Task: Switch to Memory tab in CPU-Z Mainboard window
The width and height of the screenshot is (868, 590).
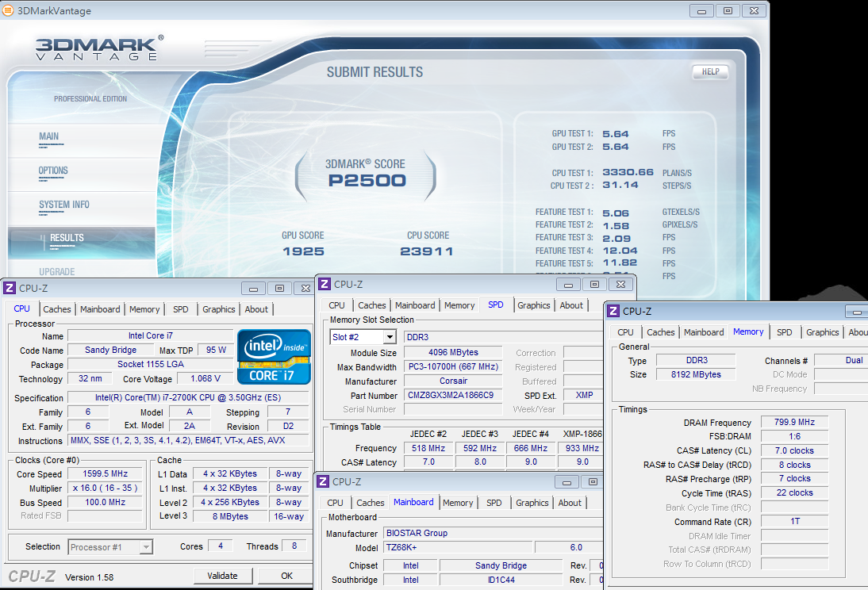Action: [458, 503]
